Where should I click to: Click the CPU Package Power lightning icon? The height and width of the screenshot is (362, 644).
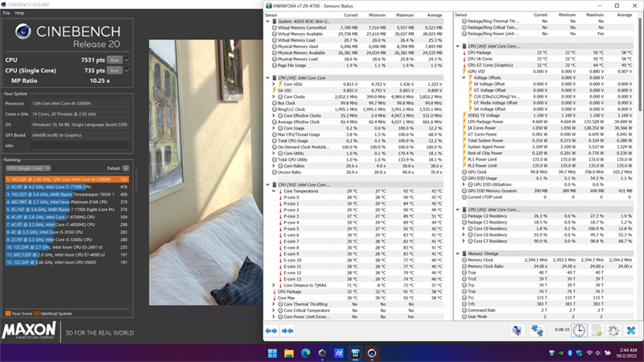point(464,122)
